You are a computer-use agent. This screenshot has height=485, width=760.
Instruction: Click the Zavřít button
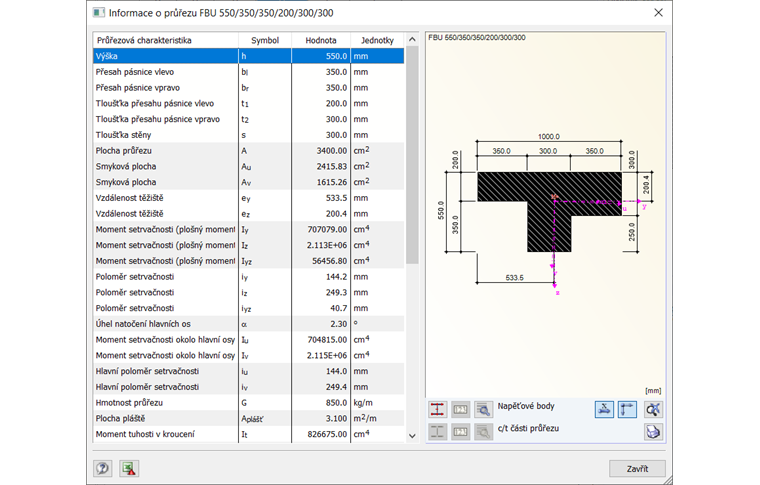pos(636,468)
